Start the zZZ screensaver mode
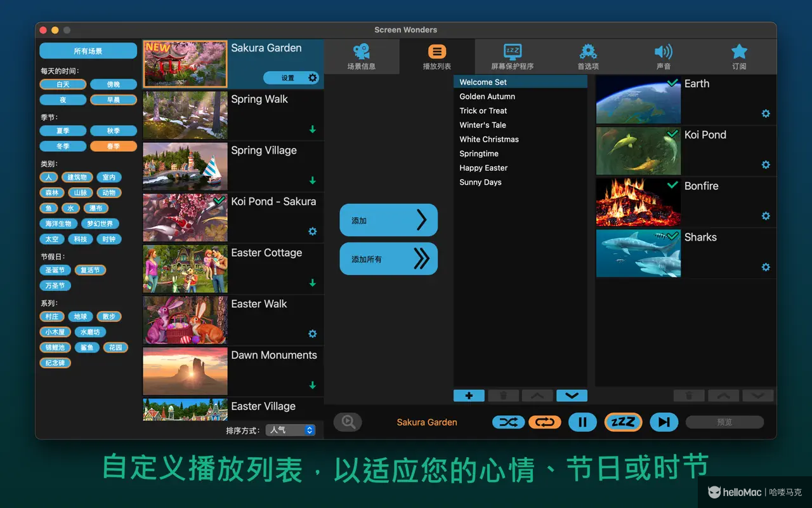Image resolution: width=812 pixels, height=508 pixels. [623, 422]
